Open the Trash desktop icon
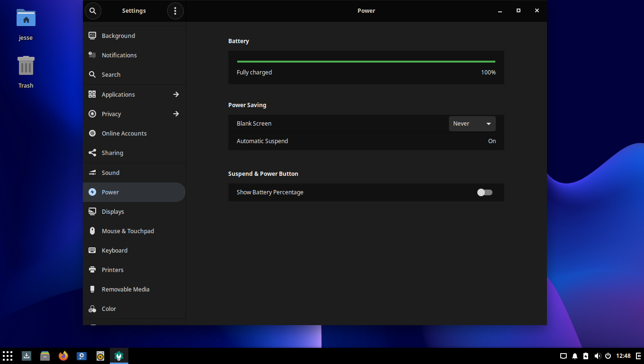The image size is (644, 364). pos(26,66)
